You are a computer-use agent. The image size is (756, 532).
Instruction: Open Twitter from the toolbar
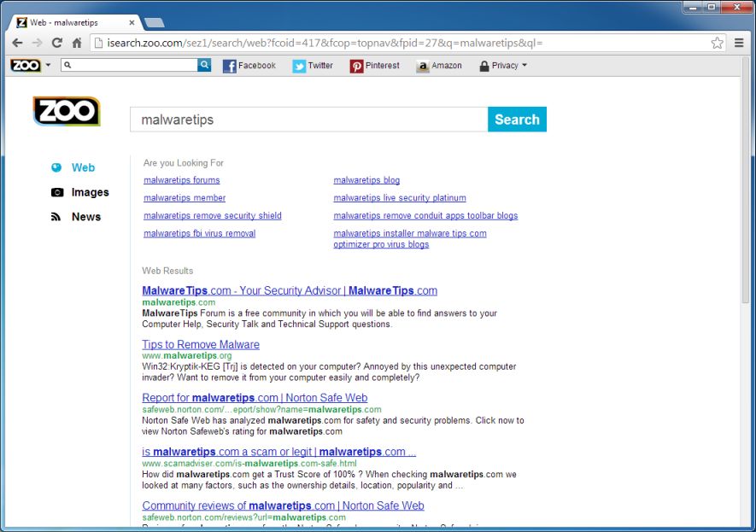click(x=313, y=66)
